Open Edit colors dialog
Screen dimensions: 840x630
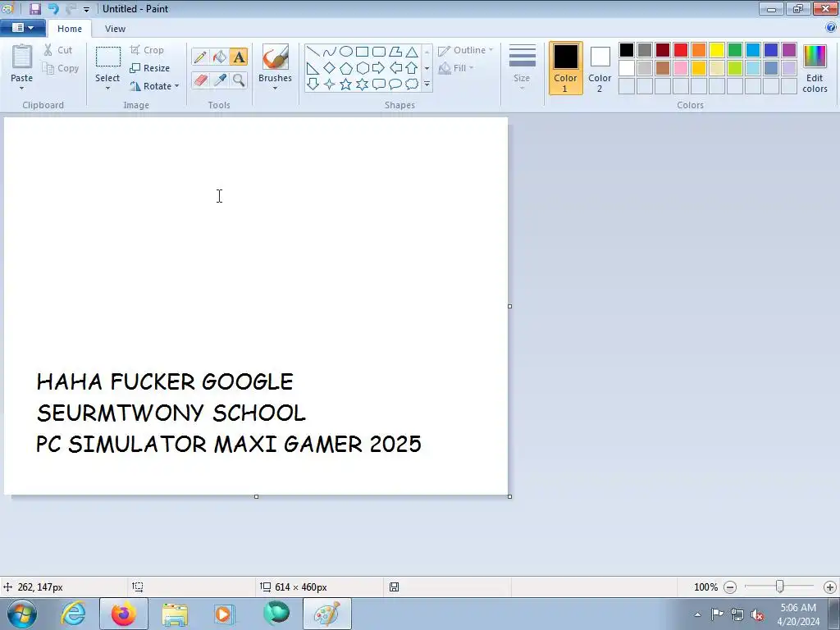click(x=815, y=68)
